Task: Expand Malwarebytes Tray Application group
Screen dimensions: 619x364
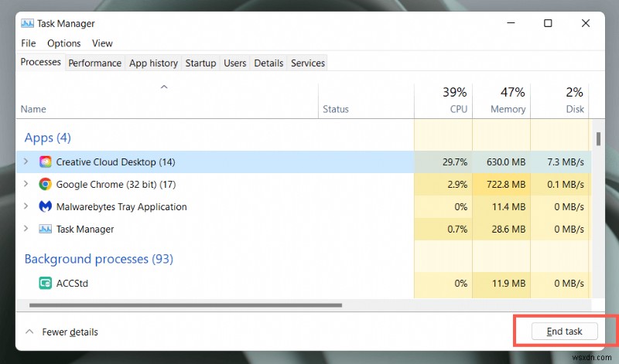Action: (x=26, y=206)
